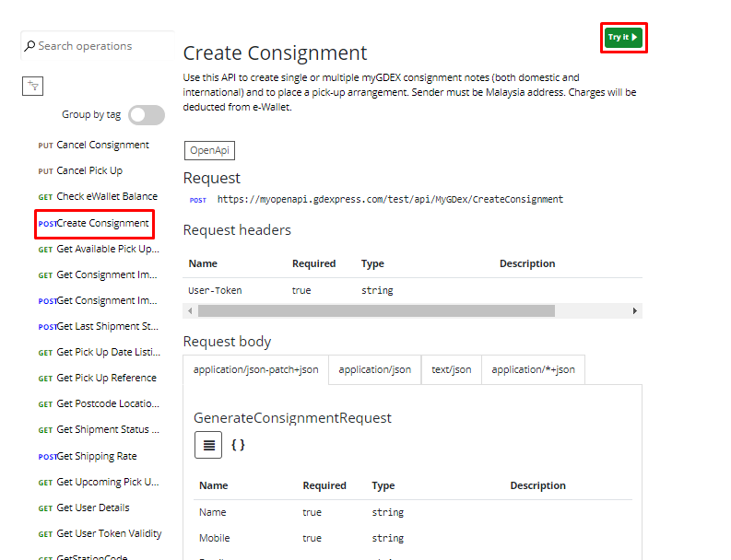Toggle the Group by tag switch
The image size is (731, 560).
coord(147,115)
